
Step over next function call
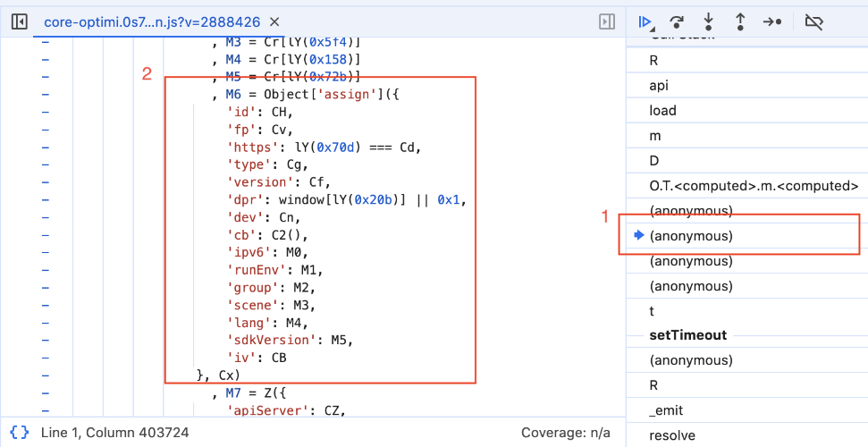click(677, 21)
